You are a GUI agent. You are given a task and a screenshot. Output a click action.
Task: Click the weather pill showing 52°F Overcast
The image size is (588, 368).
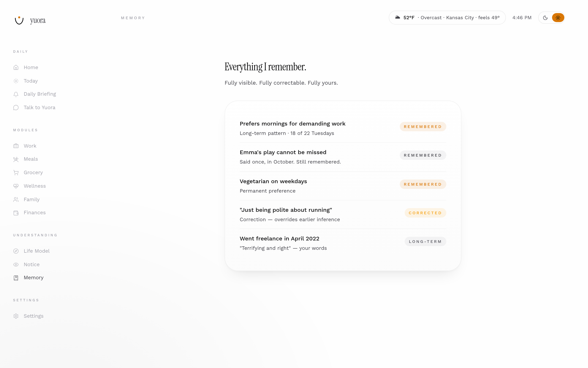[447, 18]
